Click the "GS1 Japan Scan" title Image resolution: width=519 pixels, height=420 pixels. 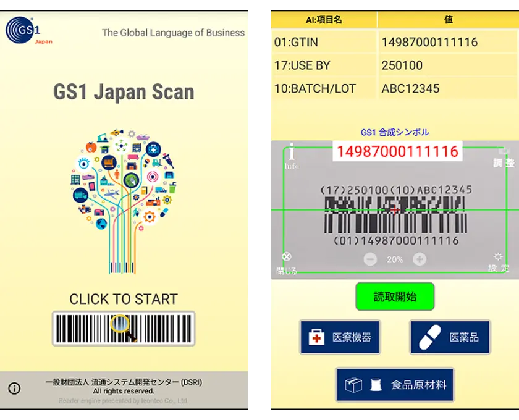point(124,91)
